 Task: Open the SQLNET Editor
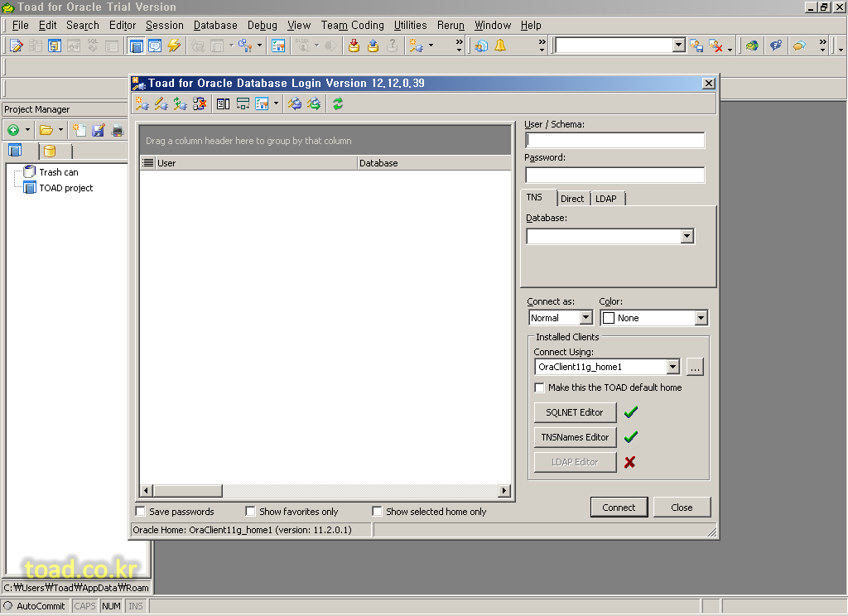point(575,412)
